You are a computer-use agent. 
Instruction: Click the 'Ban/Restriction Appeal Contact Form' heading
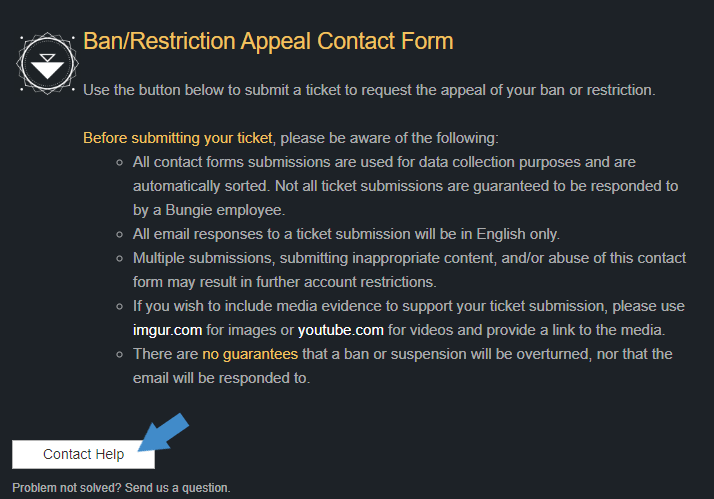pyautogui.click(x=268, y=41)
